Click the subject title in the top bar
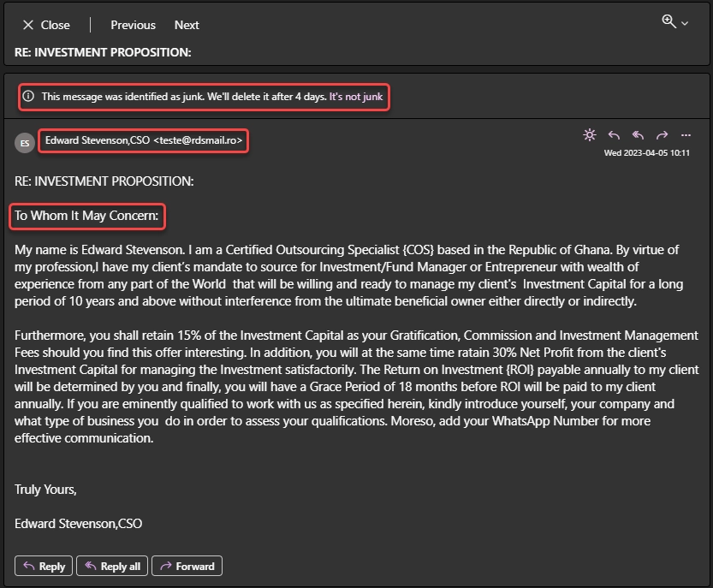Viewport: 713px width, 588px height. coord(103,52)
